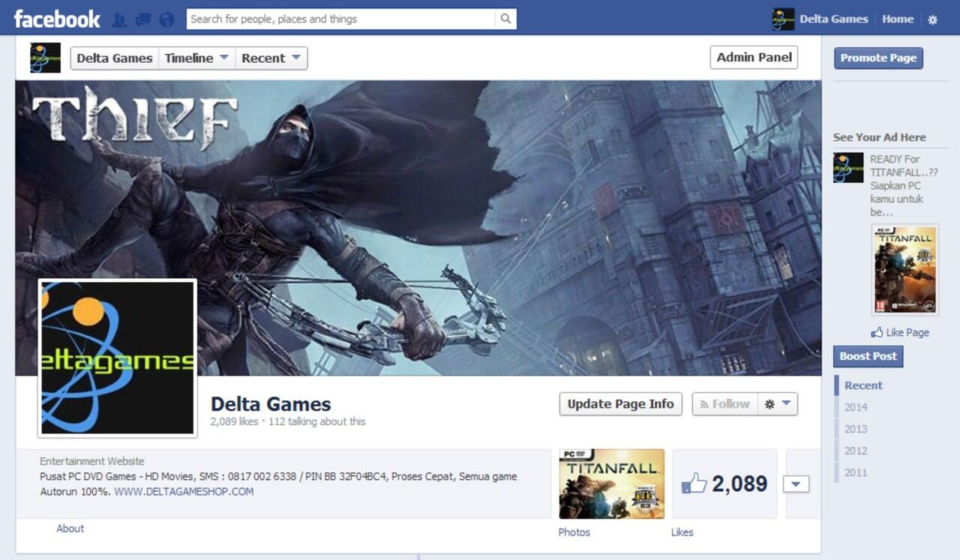Viewport: 960px width, 560px height.
Task: Click the 2,089 likes text under page name
Action: (234, 421)
